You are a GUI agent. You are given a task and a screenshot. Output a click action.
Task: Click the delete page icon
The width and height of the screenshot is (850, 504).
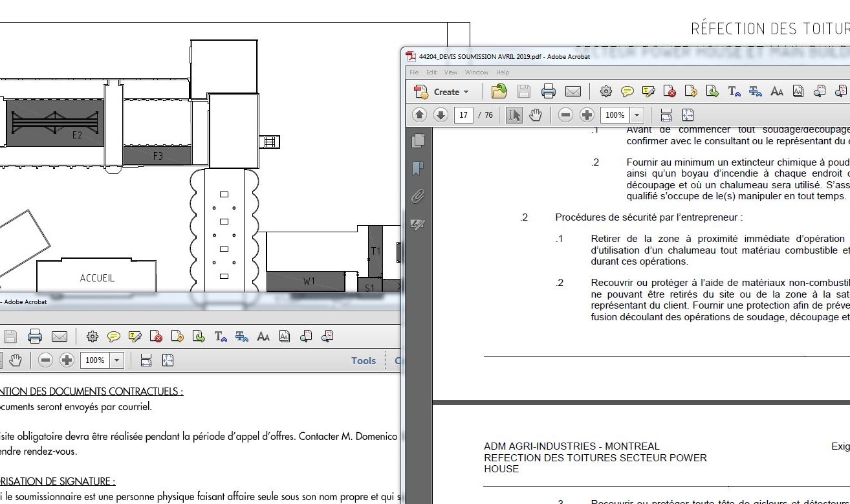click(670, 91)
